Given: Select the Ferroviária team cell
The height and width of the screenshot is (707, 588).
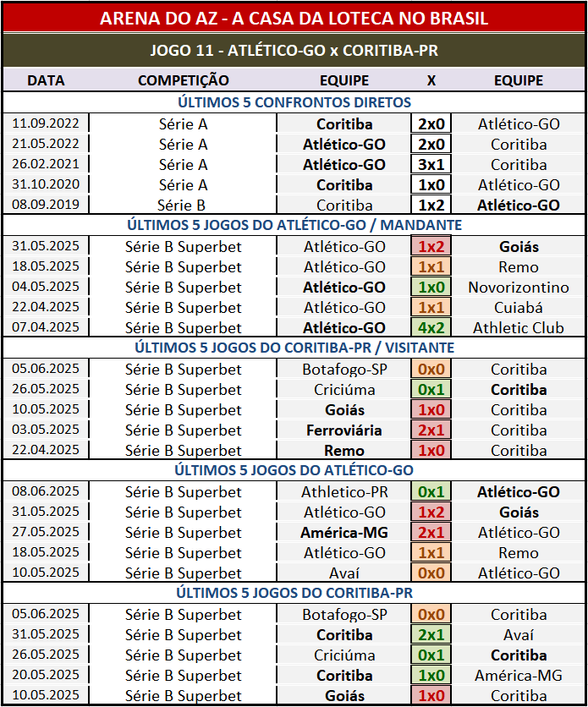Looking at the screenshot, I should point(344,430).
